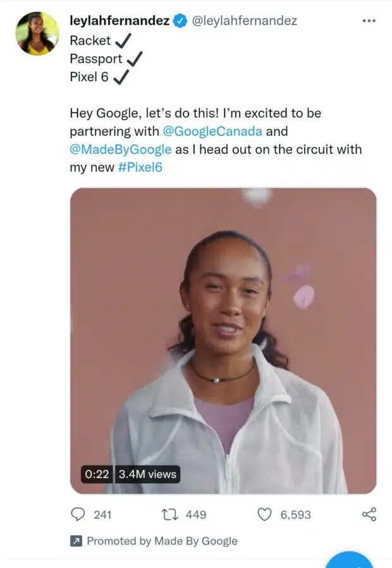The height and width of the screenshot is (568, 392).
Task: Open the tweet options ellipsis menu
Action: [x=369, y=20]
